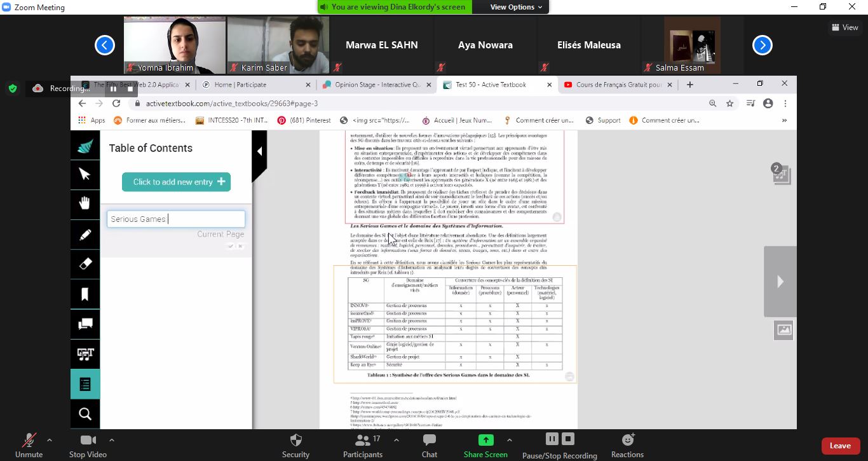Open audio options arrow beside Unmute

click(x=50, y=439)
